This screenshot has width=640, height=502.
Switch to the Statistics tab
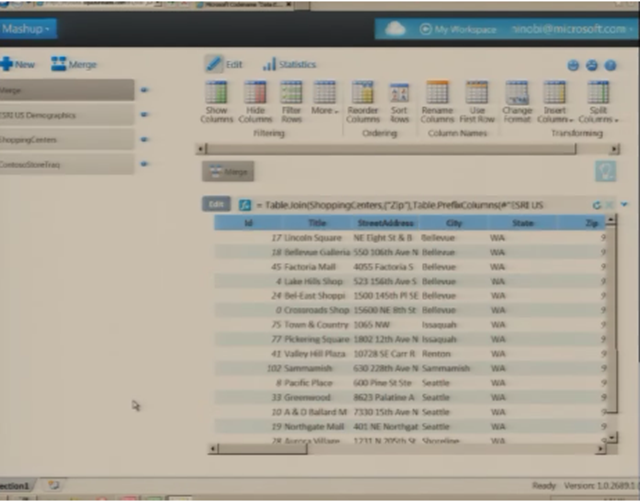(x=289, y=64)
